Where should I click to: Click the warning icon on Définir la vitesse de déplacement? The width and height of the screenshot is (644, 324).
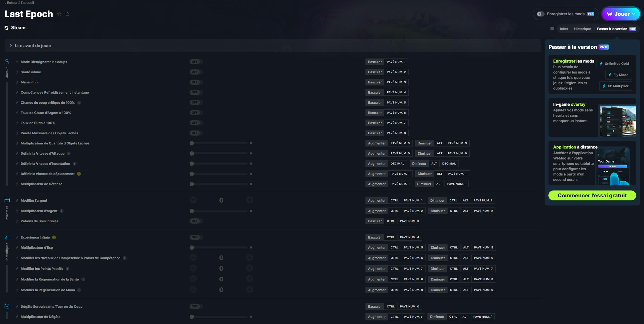pos(79,174)
